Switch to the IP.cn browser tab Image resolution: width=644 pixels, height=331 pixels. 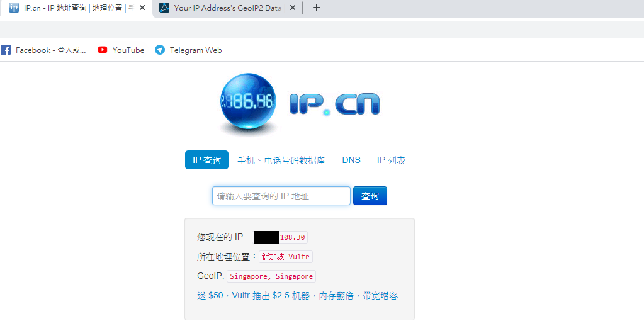click(x=76, y=8)
